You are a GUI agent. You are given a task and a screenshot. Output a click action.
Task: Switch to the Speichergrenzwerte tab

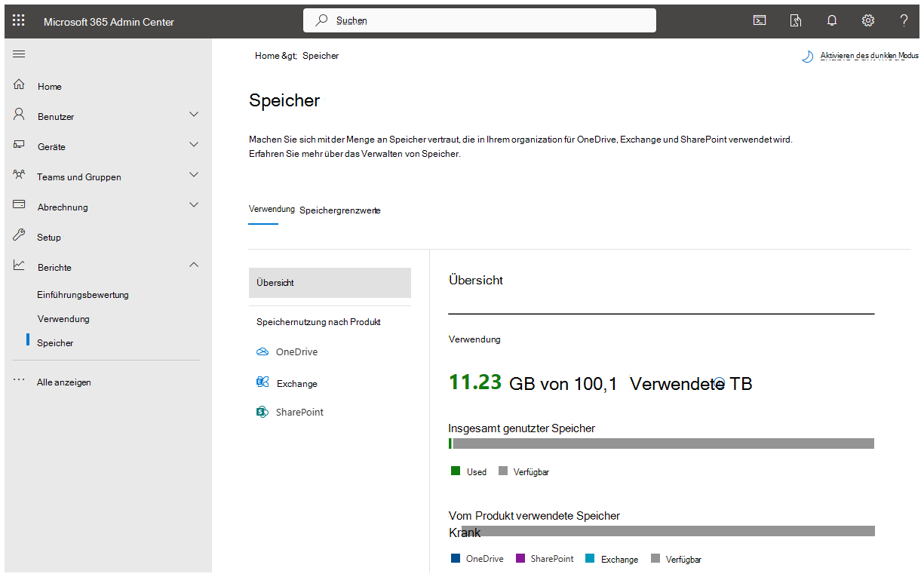[x=340, y=210]
